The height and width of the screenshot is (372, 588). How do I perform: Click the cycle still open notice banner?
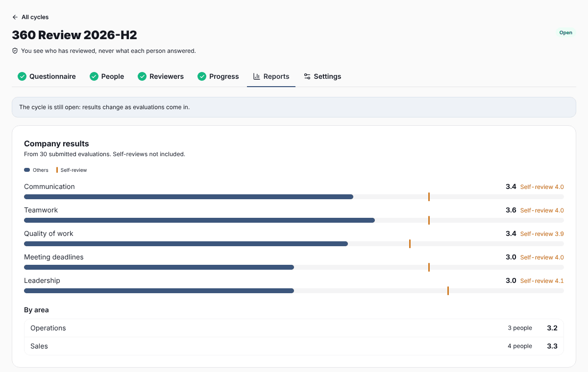pyautogui.click(x=294, y=107)
